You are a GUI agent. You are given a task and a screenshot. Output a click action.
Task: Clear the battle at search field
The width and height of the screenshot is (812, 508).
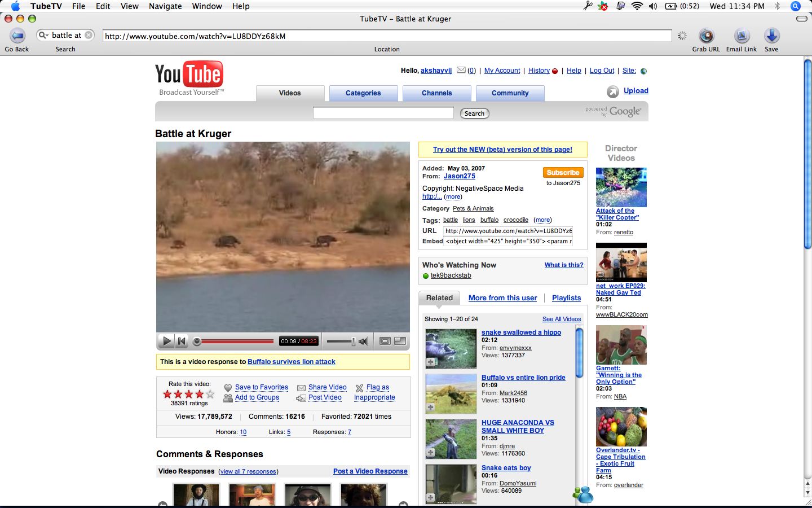click(x=89, y=35)
